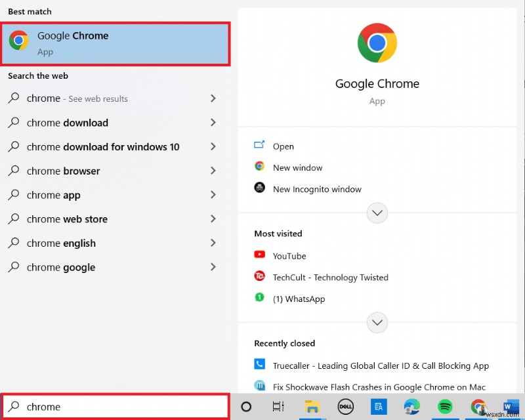Open File Explorer from the taskbar
525x420 pixels.
(312, 407)
